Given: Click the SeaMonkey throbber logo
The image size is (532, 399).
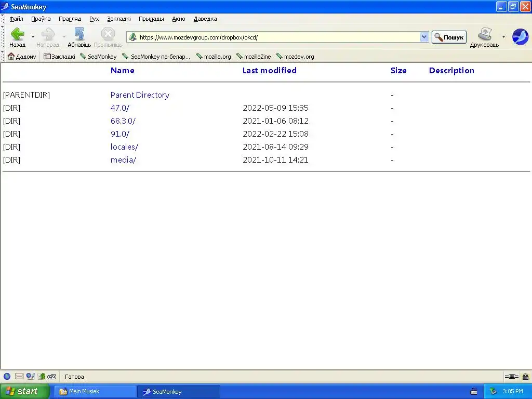Looking at the screenshot, I should [520, 37].
